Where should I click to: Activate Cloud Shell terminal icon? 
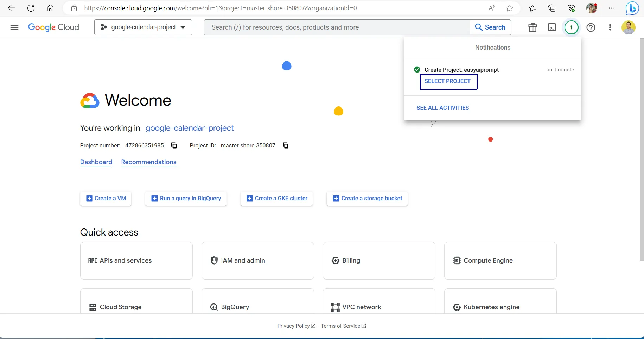(552, 27)
